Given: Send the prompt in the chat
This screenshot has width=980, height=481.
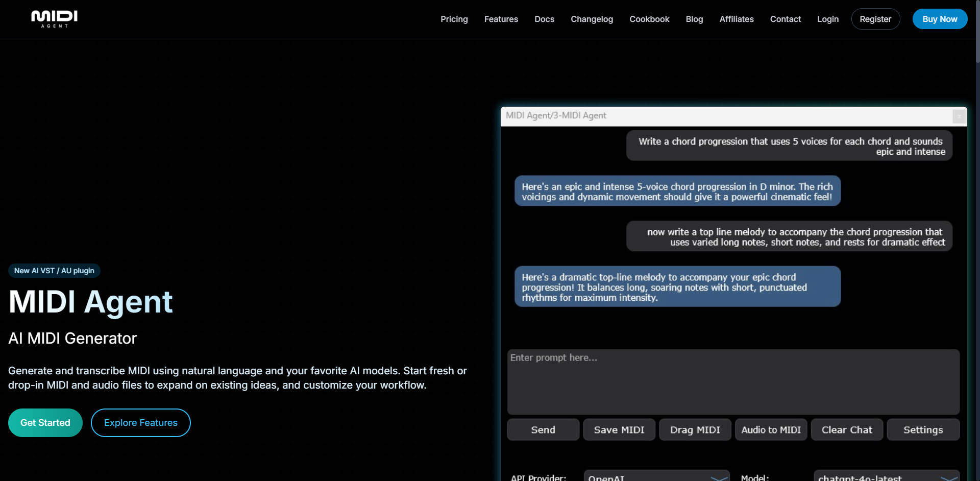Looking at the screenshot, I should coord(543,429).
